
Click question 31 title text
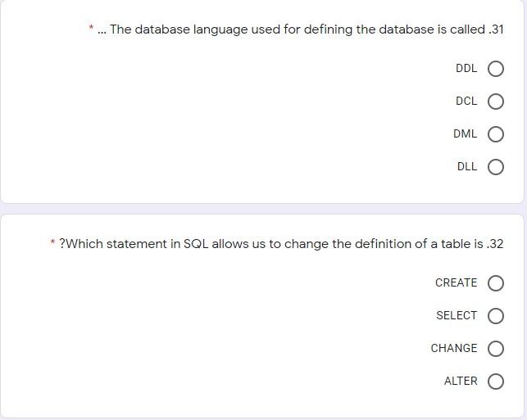coord(301,29)
